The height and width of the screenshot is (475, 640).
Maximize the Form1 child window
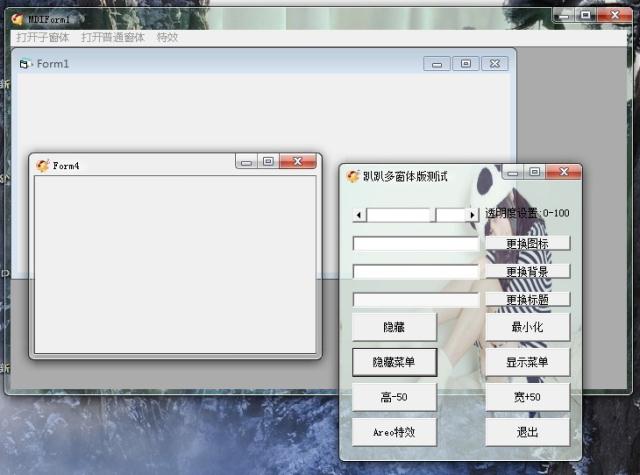(466, 64)
